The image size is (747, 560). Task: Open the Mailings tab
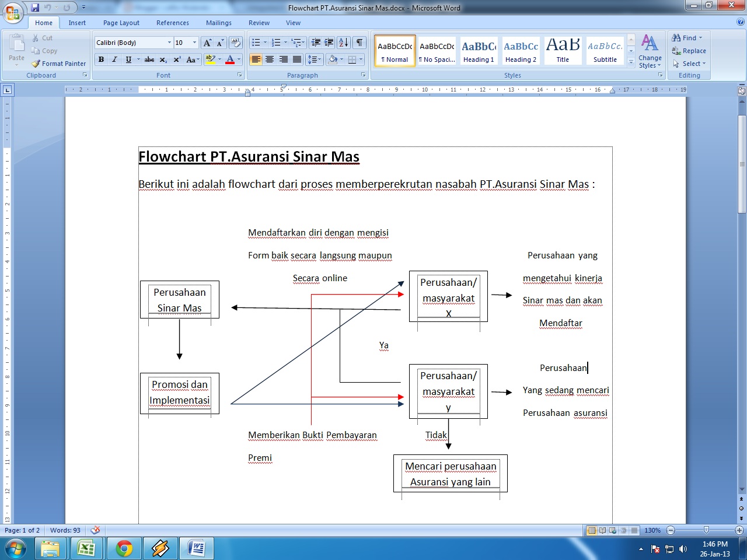tap(219, 23)
